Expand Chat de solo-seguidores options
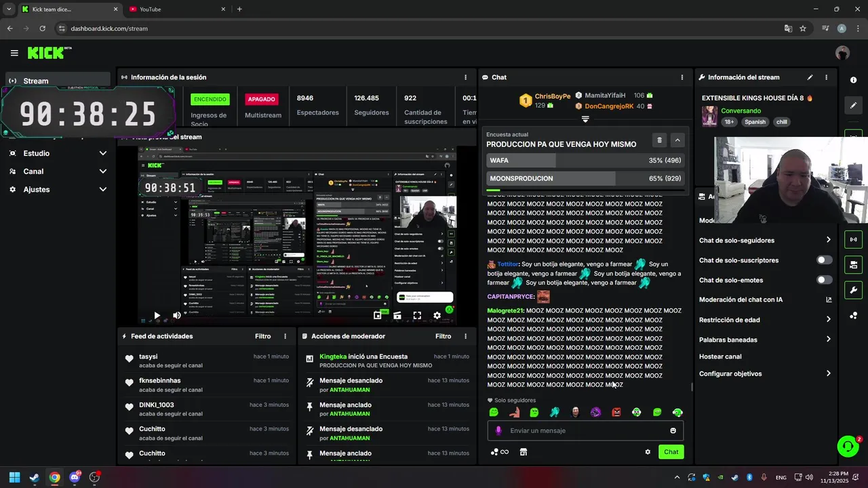The width and height of the screenshot is (868, 488). point(828,240)
